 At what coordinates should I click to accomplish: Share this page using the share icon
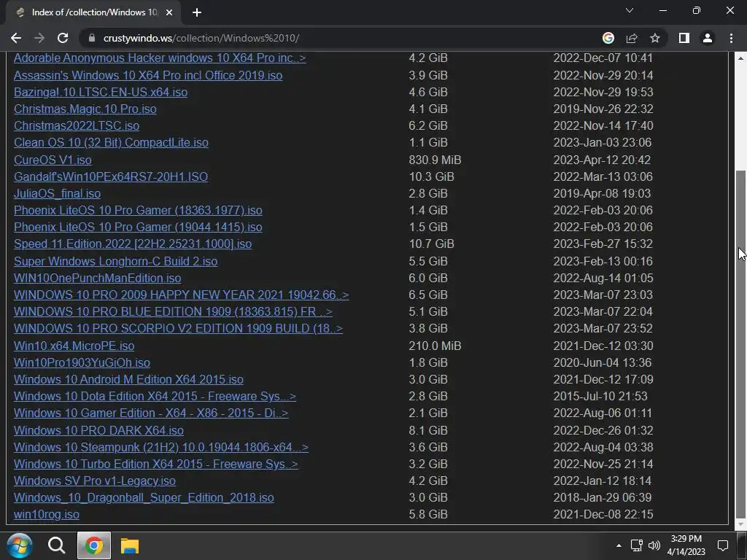632,38
